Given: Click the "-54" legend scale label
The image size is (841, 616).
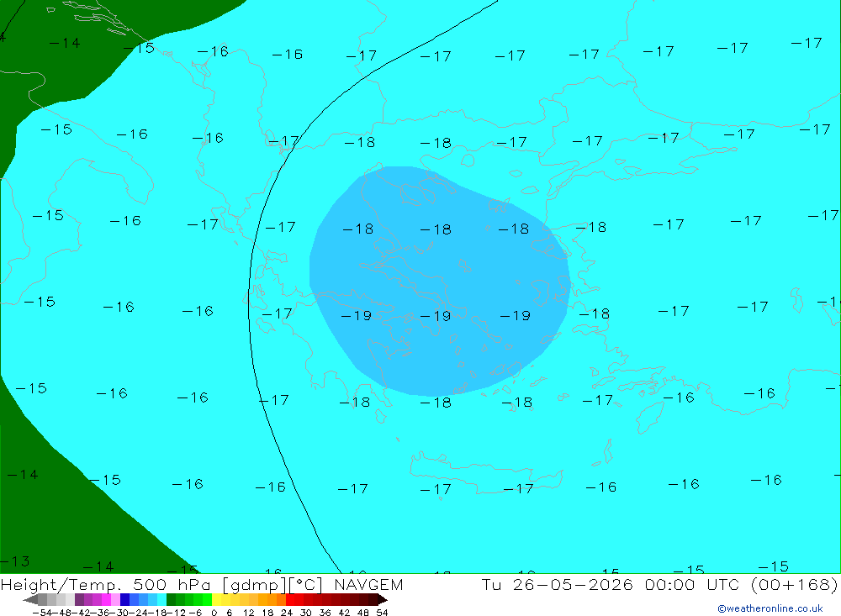Looking at the screenshot, I should click(42, 613).
